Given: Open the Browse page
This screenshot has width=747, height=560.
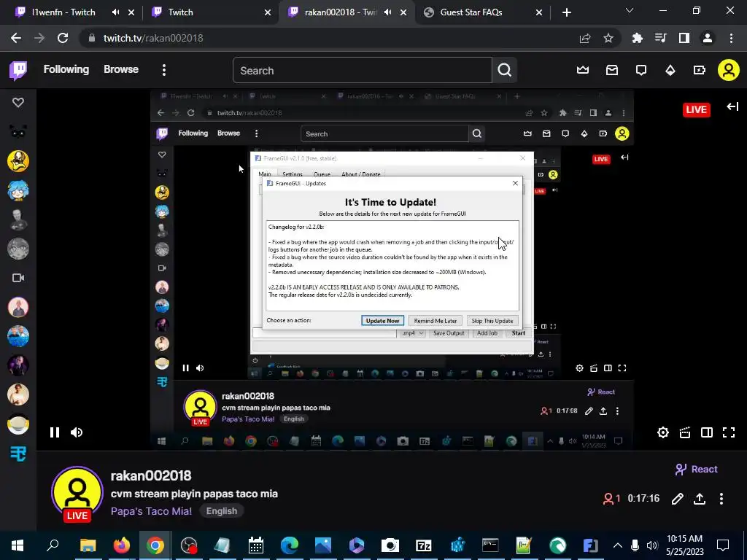Looking at the screenshot, I should (121, 69).
